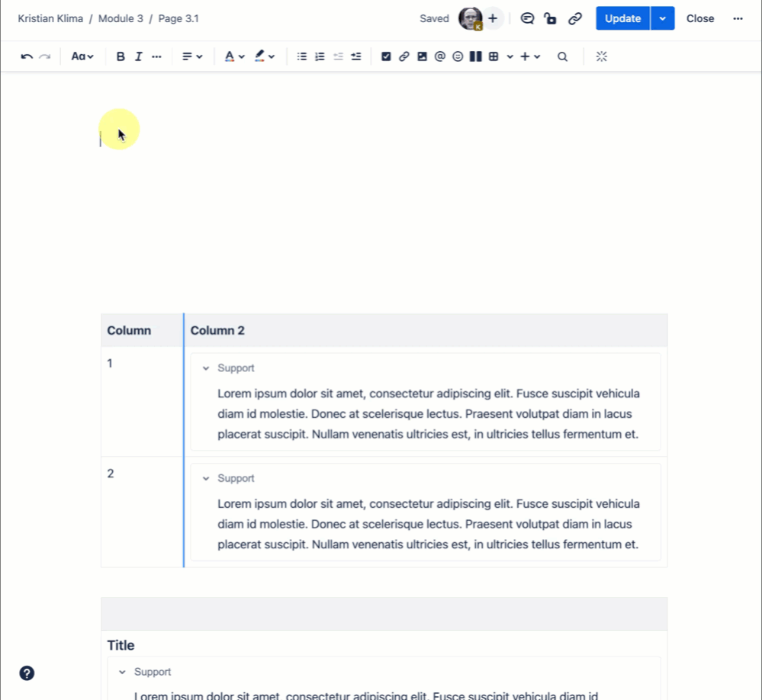The height and width of the screenshot is (700, 762).
Task: Click the Update button
Action: pos(622,18)
